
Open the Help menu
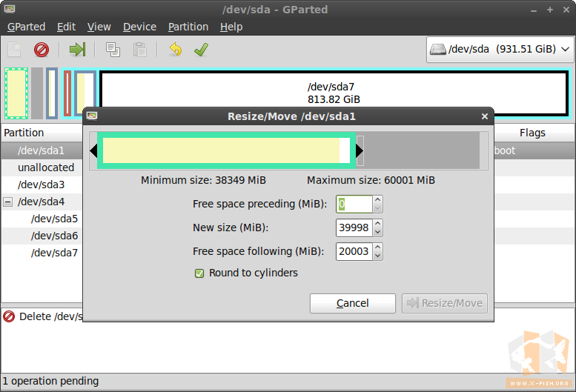(x=231, y=27)
